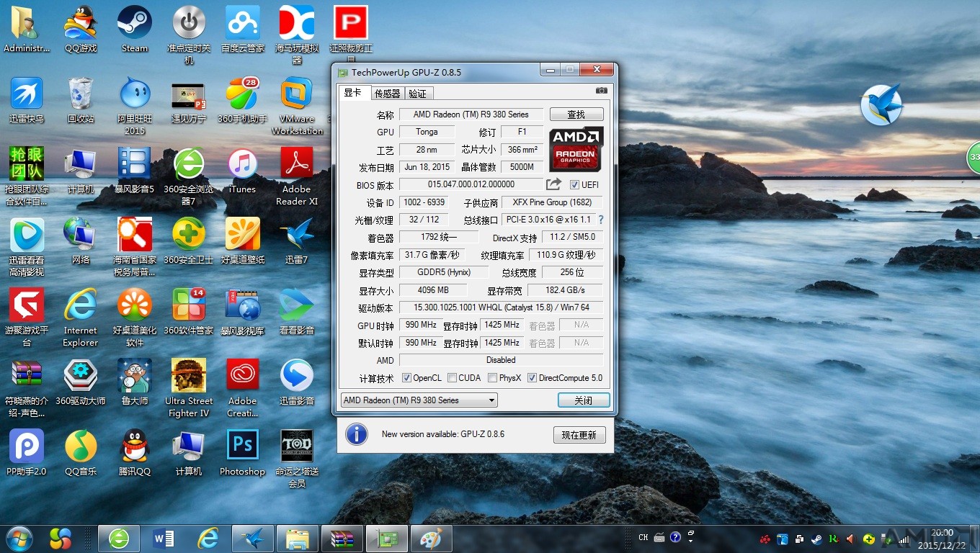Open the iTunes desktop icon

coord(243,171)
